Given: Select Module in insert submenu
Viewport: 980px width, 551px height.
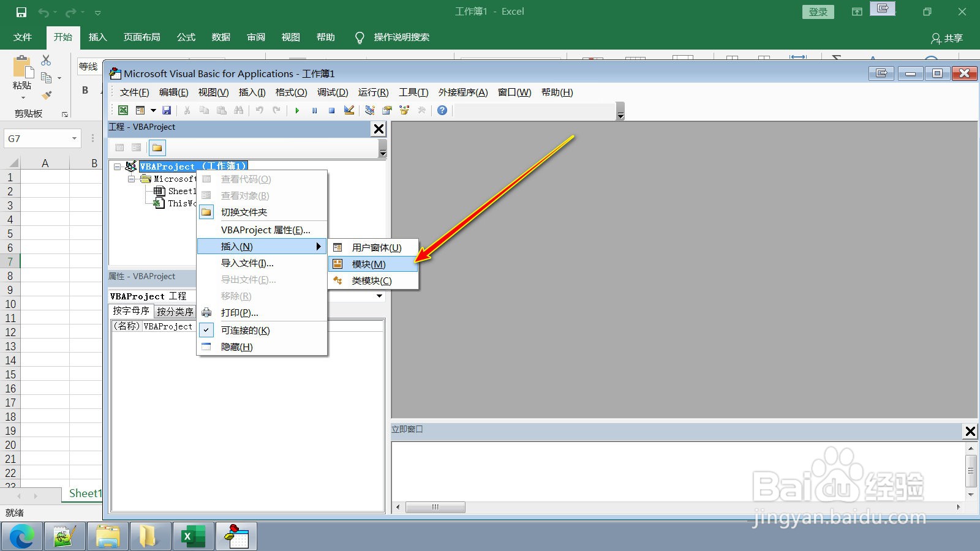Looking at the screenshot, I should coord(374,264).
